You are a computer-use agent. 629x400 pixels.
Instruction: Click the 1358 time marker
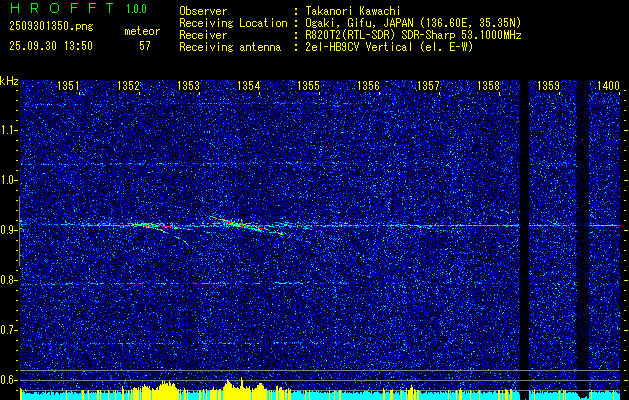click(x=488, y=86)
